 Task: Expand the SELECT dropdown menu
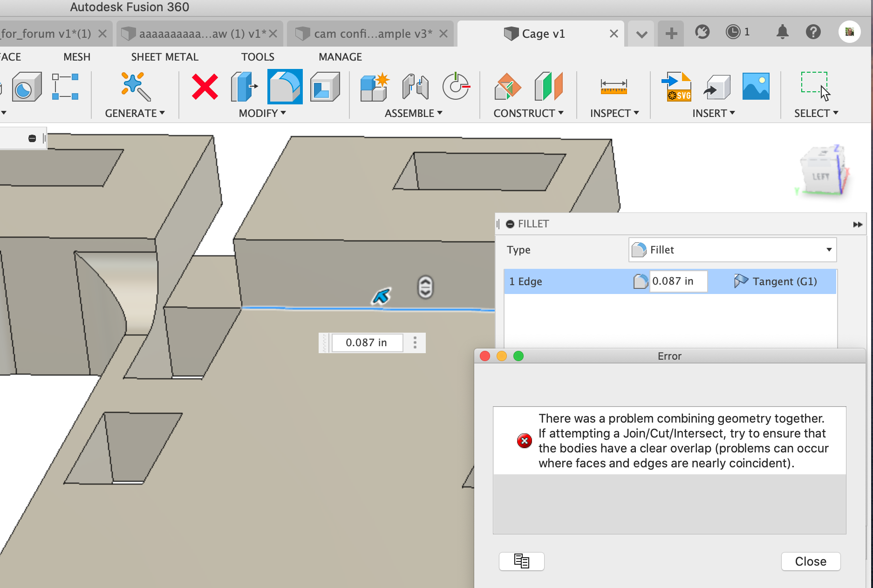click(815, 113)
